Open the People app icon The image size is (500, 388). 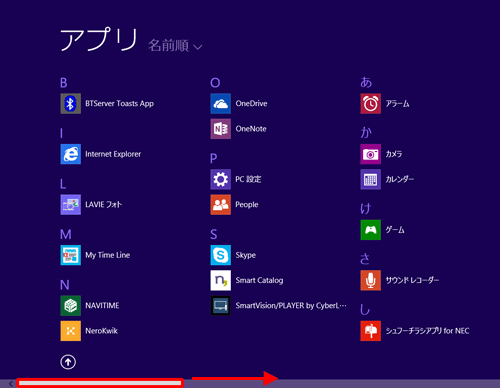point(220,205)
